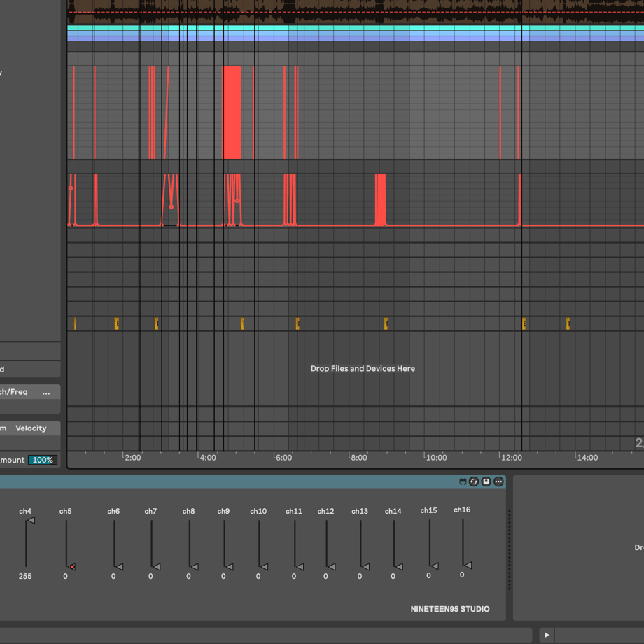Click the cyan clip lane at top
644x644 pixels.
click(x=356, y=28)
